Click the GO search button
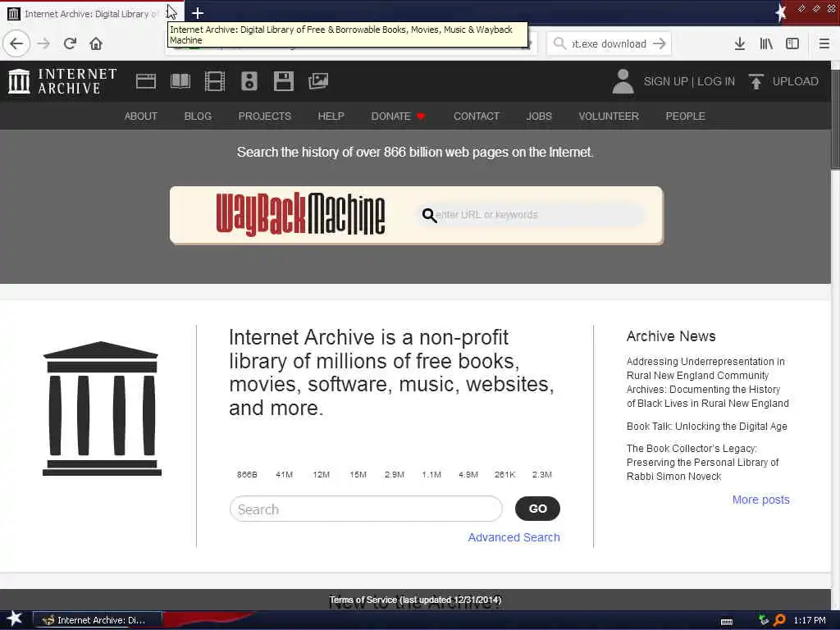 pos(537,509)
